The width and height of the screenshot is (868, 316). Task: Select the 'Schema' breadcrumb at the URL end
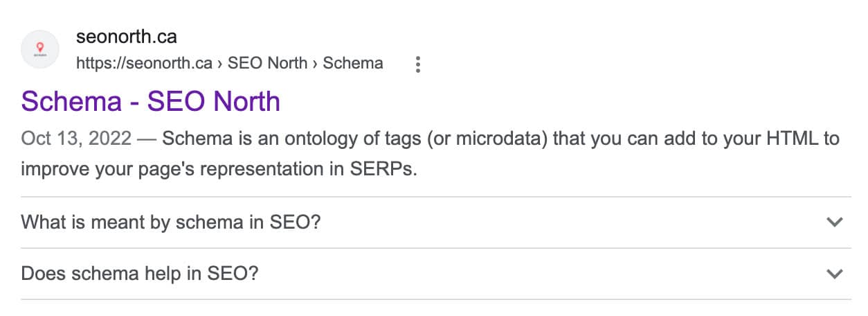(353, 64)
